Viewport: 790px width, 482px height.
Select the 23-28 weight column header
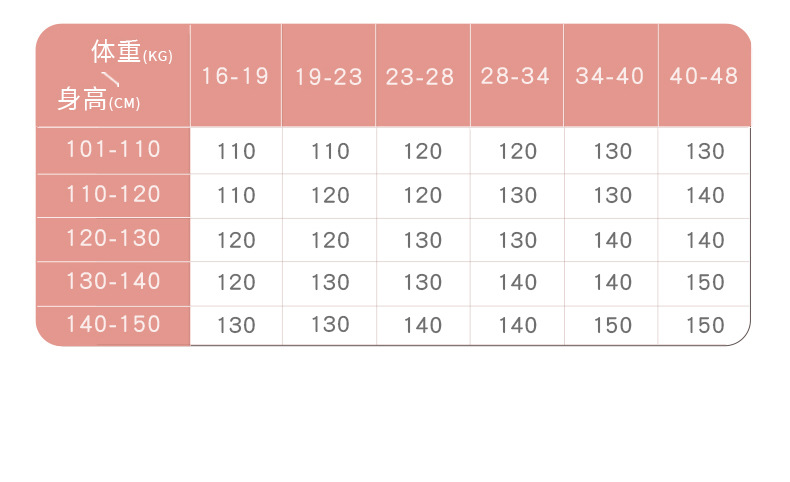(x=421, y=77)
